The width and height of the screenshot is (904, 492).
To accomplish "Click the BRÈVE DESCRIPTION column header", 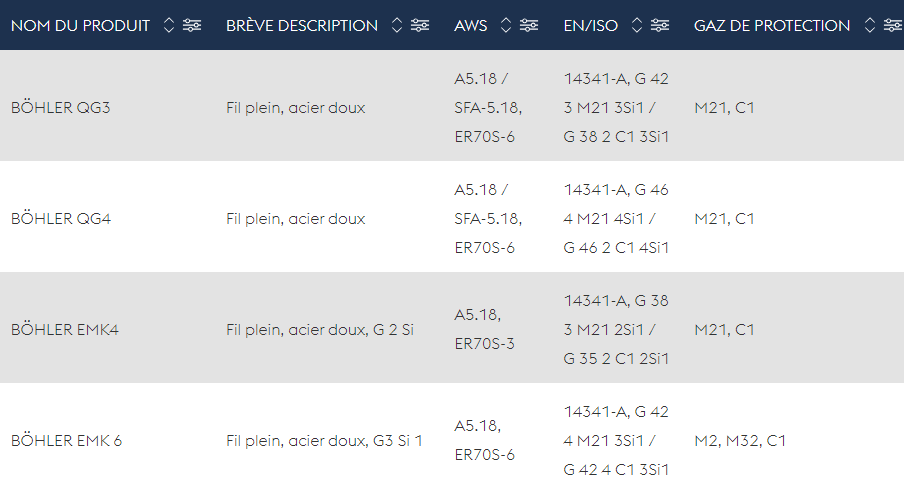I will click(302, 26).
